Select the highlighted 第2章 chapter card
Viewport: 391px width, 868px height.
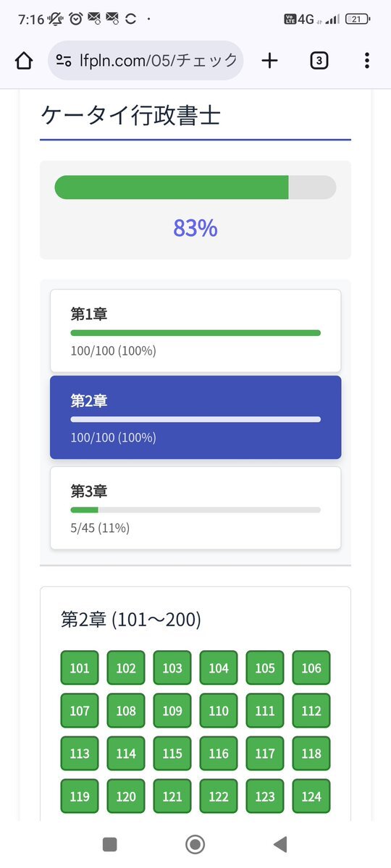(195, 418)
